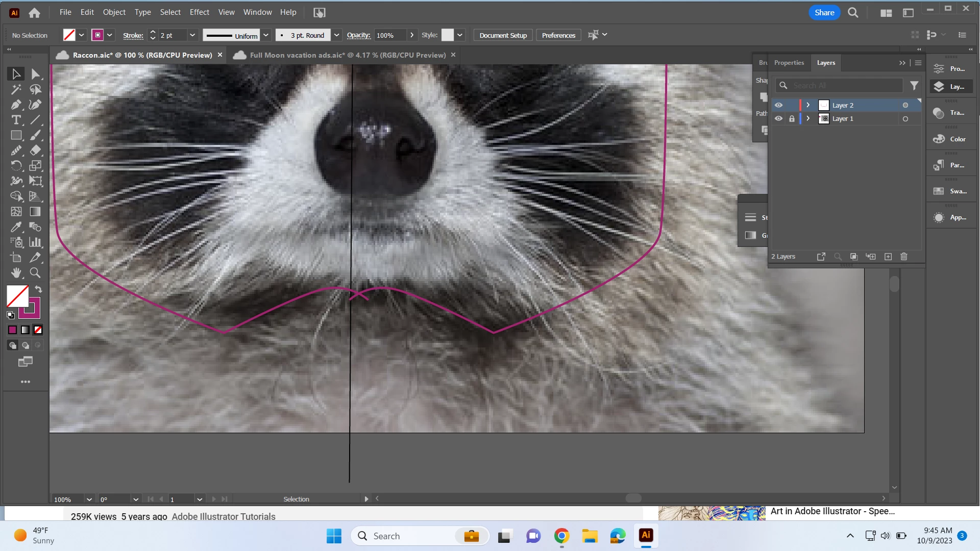Toggle Layer 1 visibility eye
The width and height of the screenshot is (980, 551).
778,118
